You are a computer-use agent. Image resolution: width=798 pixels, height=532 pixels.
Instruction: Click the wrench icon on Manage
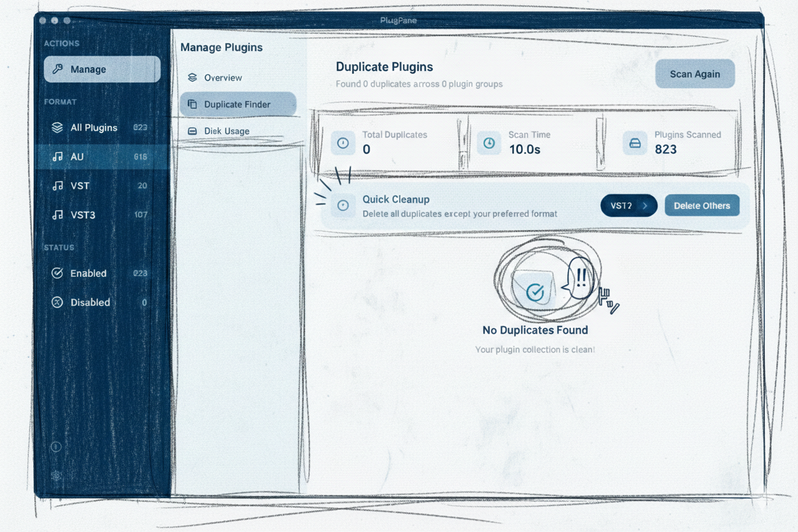pos(58,69)
